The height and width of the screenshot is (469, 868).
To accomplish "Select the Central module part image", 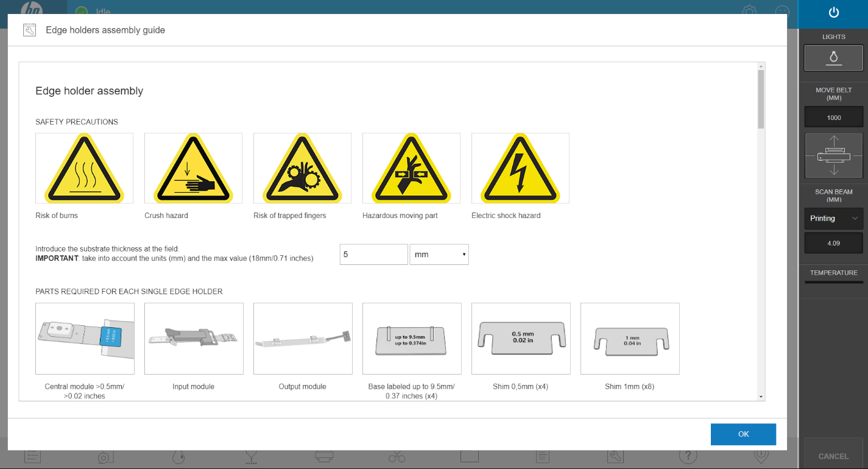I will point(84,339).
